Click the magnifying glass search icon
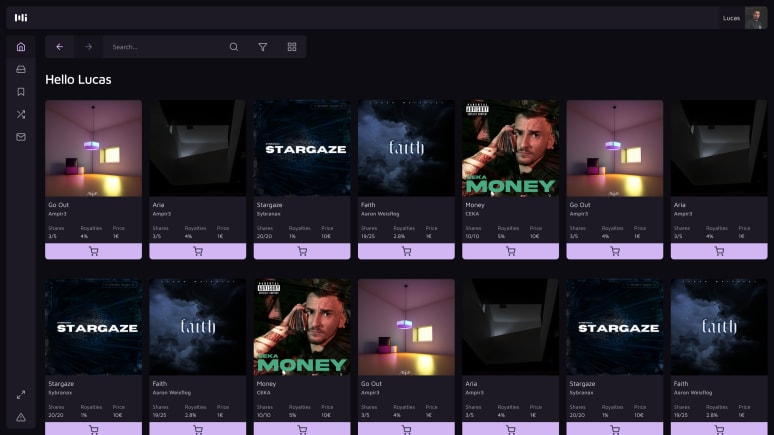The image size is (774, 435). [x=233, y=47]
